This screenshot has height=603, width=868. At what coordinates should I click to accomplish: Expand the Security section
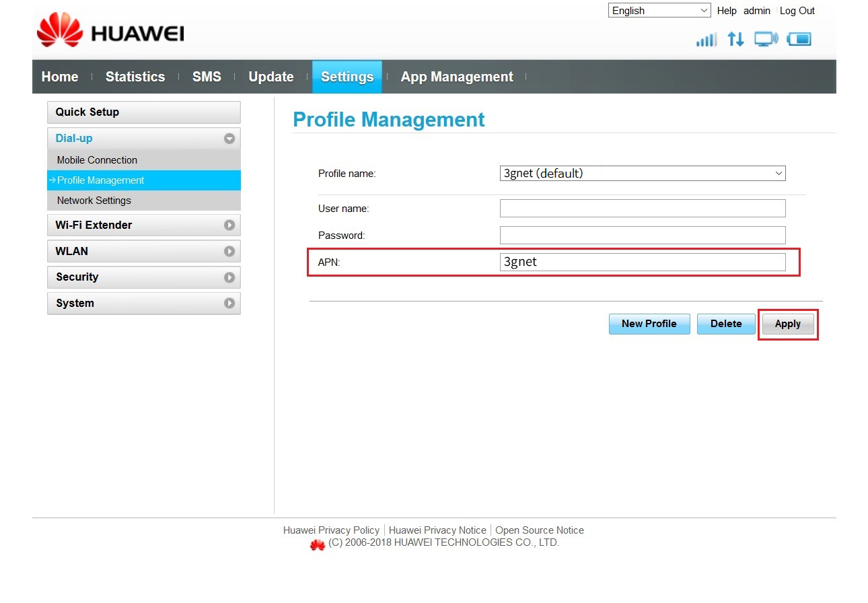pos(143,277)
